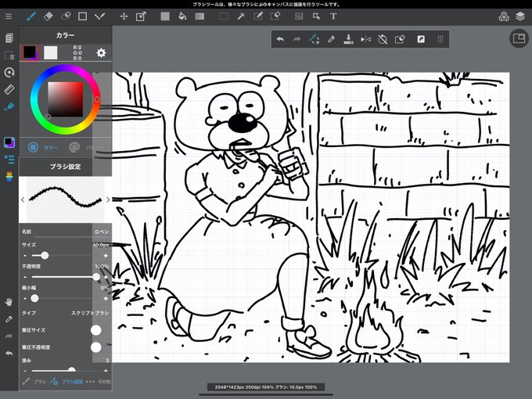This screenshot has height=399, width=532.
Task: Select the soft eraser tool with dotted outline
Action: [x=66, y=16]
